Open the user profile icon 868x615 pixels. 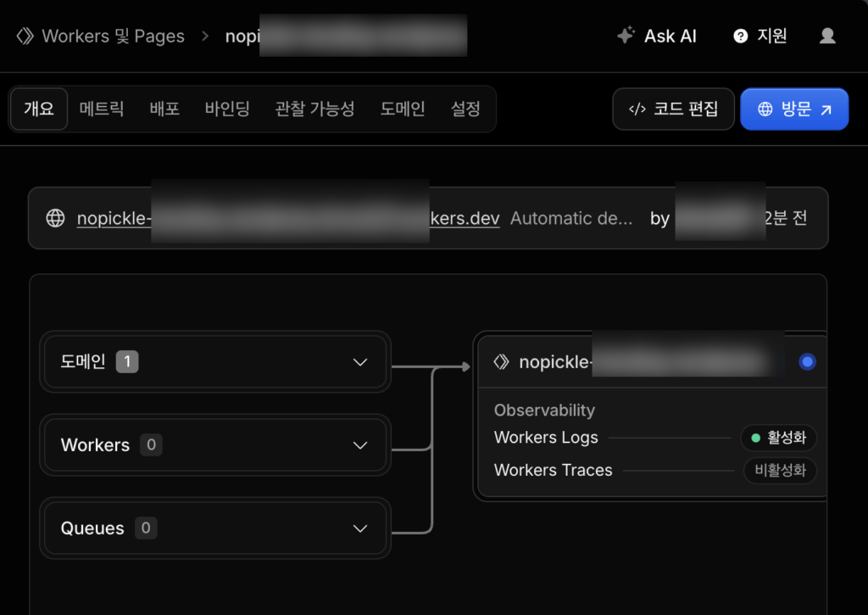pos(827,36)
